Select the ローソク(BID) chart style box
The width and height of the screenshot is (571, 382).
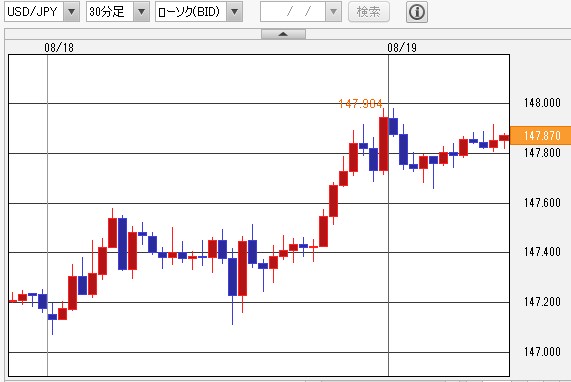(x=191, y=12)
